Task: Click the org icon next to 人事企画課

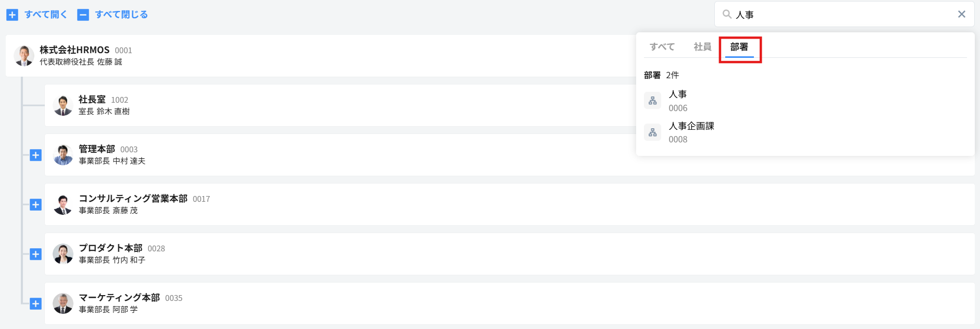Action: 652,132
